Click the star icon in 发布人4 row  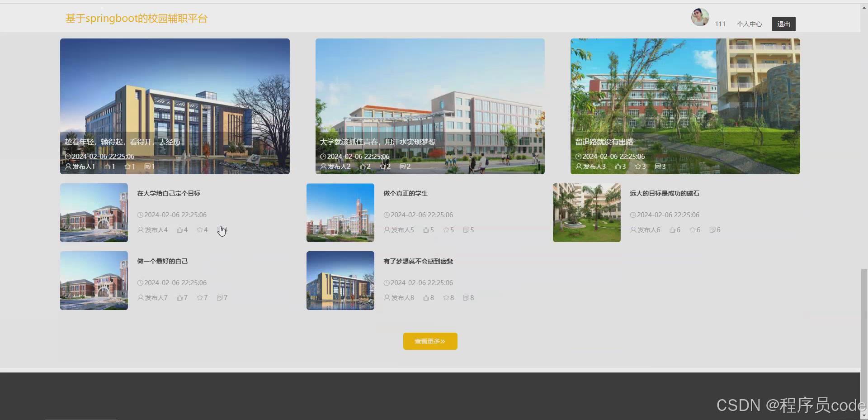point(200,230)
